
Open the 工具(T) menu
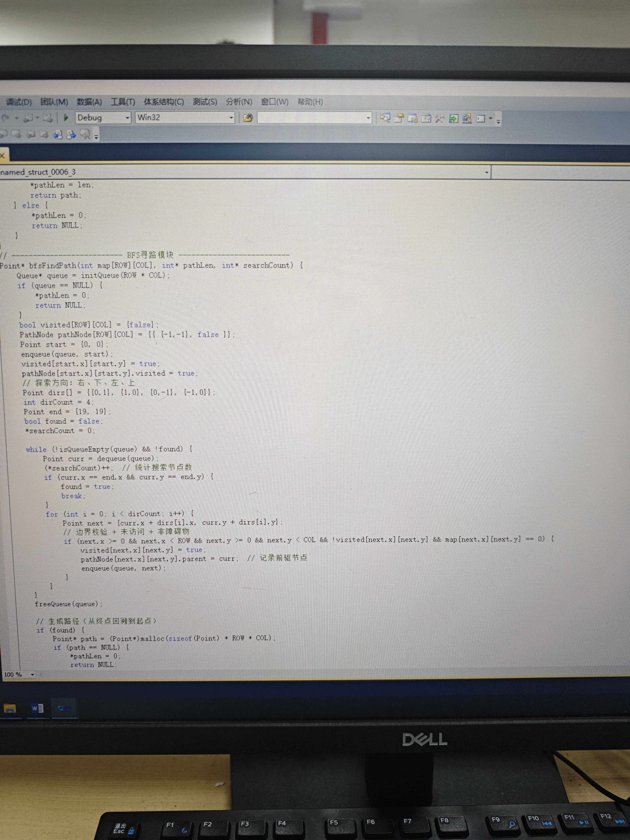click(x=123, y=102)
